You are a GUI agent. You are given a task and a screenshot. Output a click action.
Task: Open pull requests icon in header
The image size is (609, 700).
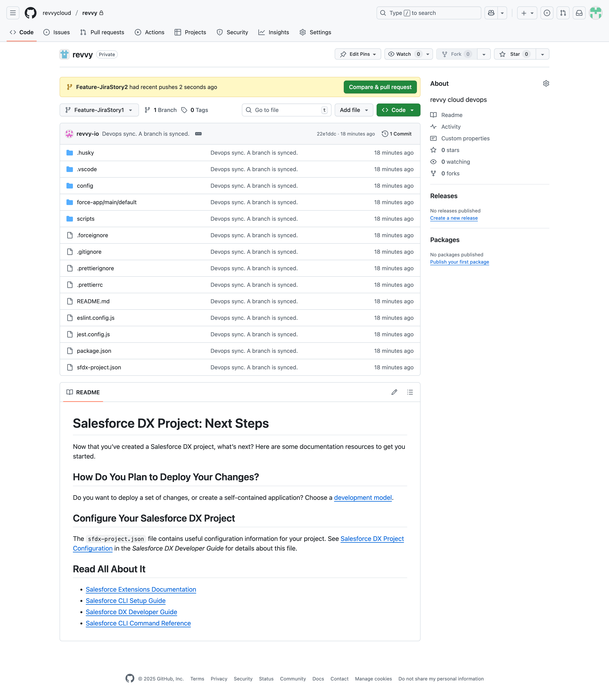(x=563, y=13)
